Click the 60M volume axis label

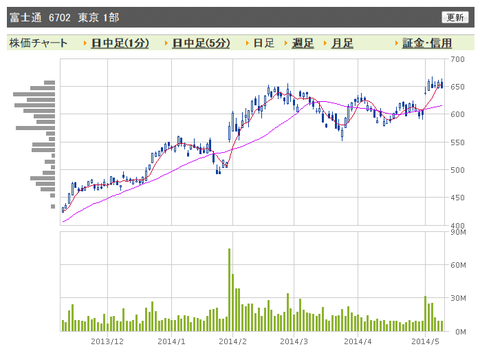coord(458,265)
